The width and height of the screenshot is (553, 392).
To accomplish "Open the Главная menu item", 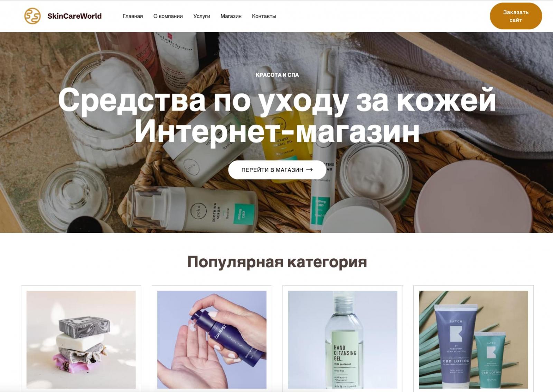I will (133, 16).
